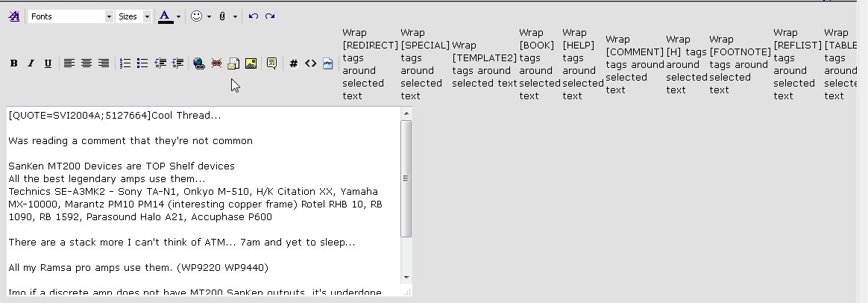Toggle bold formatting
868x303 pixels.
14,63
